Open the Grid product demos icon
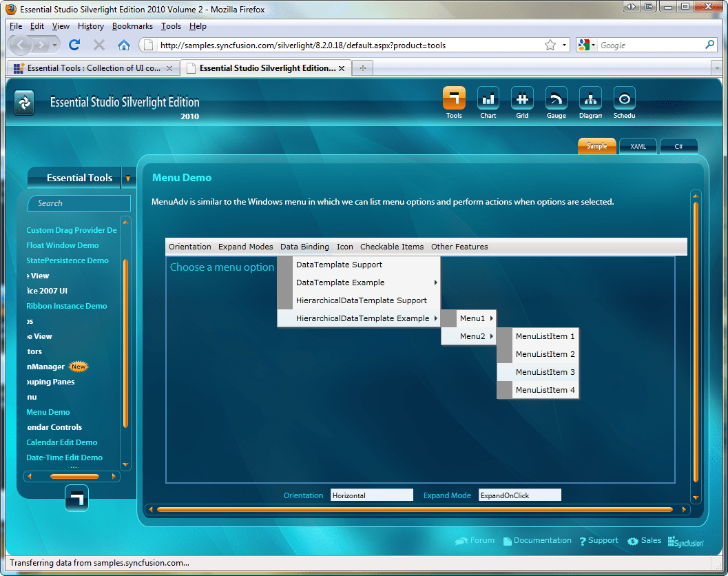 click(x=521, y=99)
